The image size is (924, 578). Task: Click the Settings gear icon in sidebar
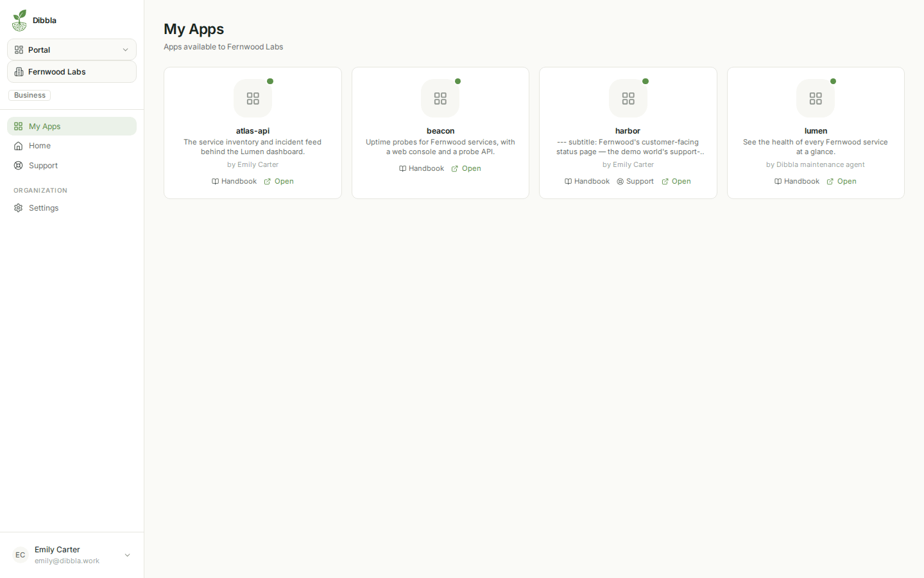coord(19,208)
